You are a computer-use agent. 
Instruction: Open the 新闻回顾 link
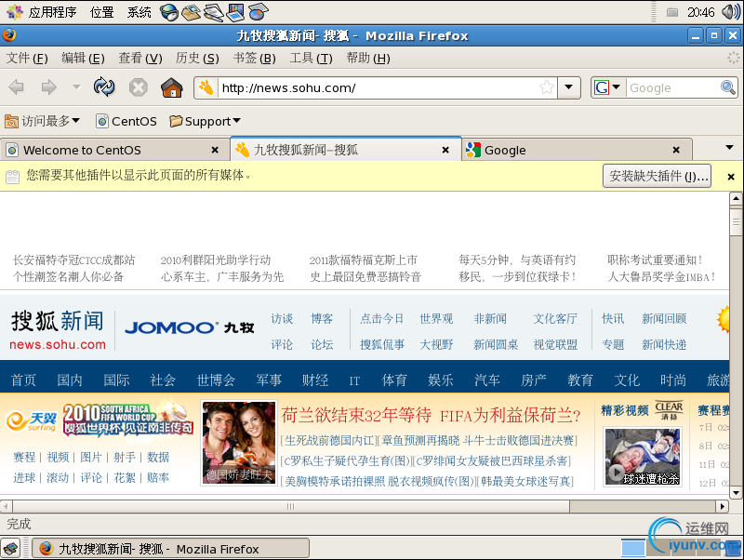(x=664, y=319)
